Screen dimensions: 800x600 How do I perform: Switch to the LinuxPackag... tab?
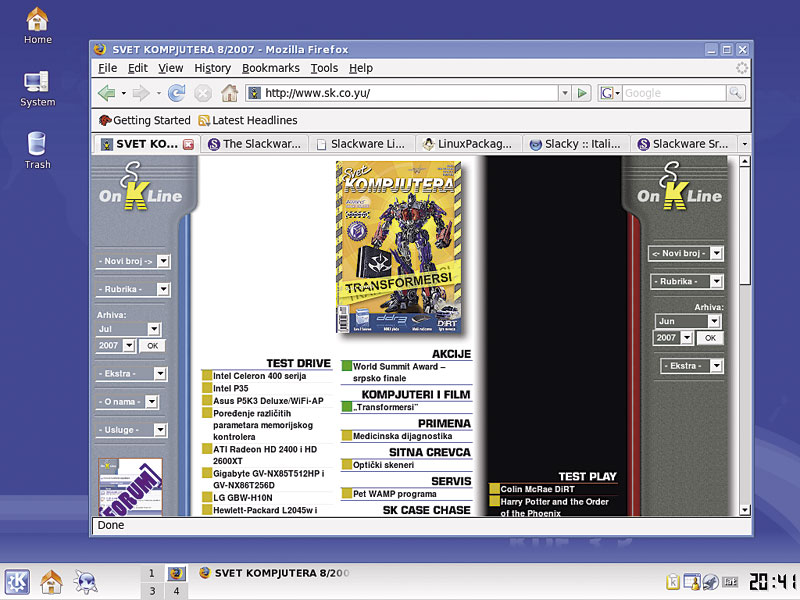click(x=469, y=144)
